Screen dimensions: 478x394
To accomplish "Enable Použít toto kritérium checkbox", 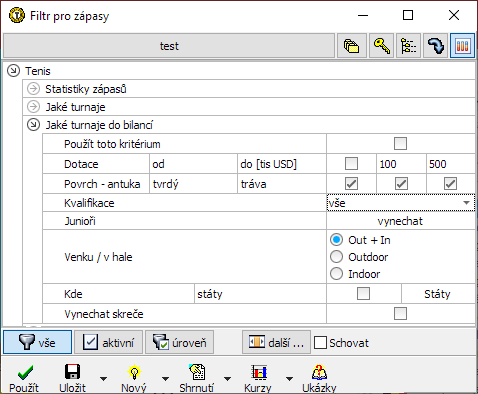I will 400,144.
